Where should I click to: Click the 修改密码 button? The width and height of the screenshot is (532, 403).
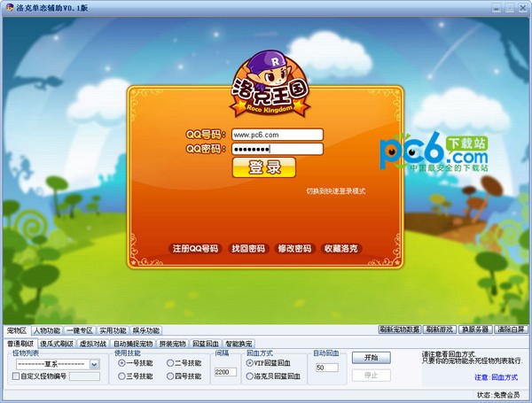[x=294, y=249]
